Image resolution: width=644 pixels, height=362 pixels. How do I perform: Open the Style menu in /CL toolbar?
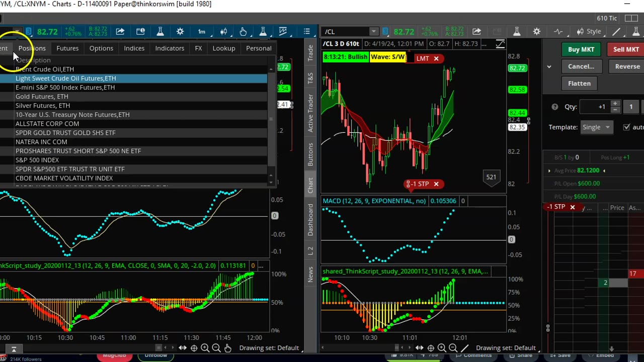pos(590,32)
